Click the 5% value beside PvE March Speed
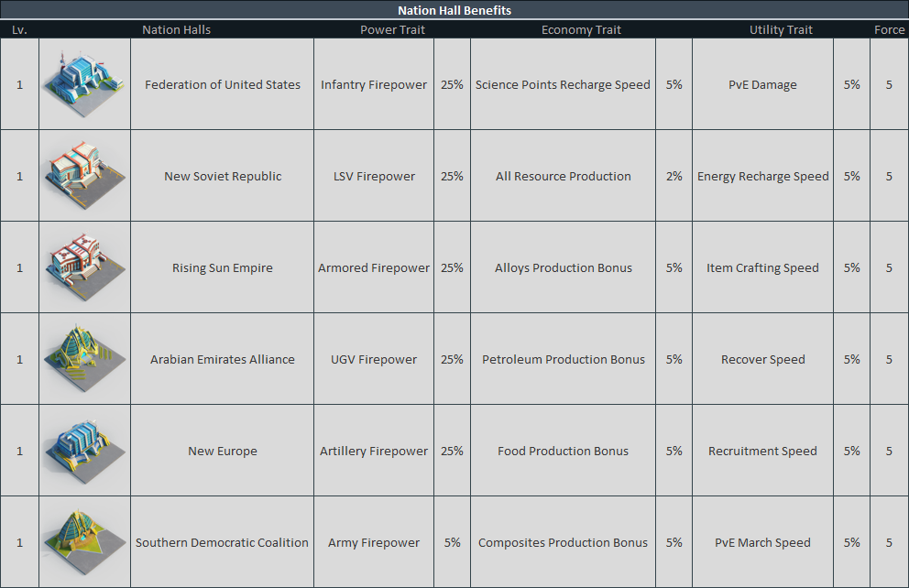The image size is (909, 588). 851,542
